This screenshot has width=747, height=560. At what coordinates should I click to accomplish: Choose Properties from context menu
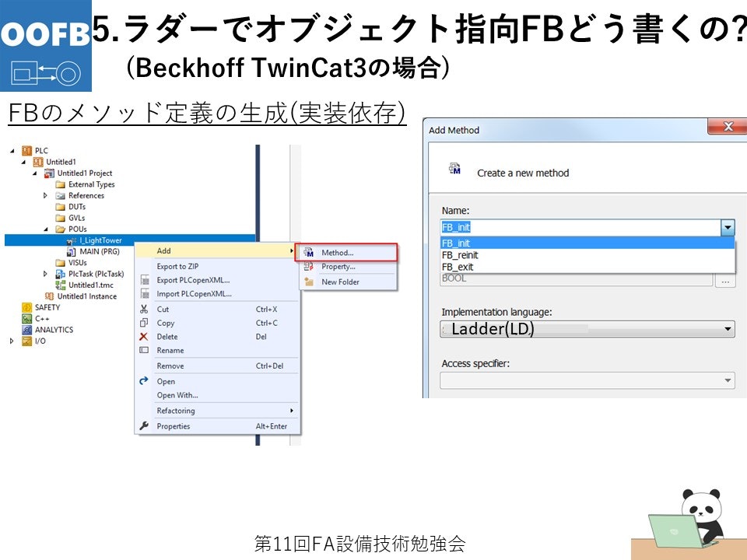point(218,426)
